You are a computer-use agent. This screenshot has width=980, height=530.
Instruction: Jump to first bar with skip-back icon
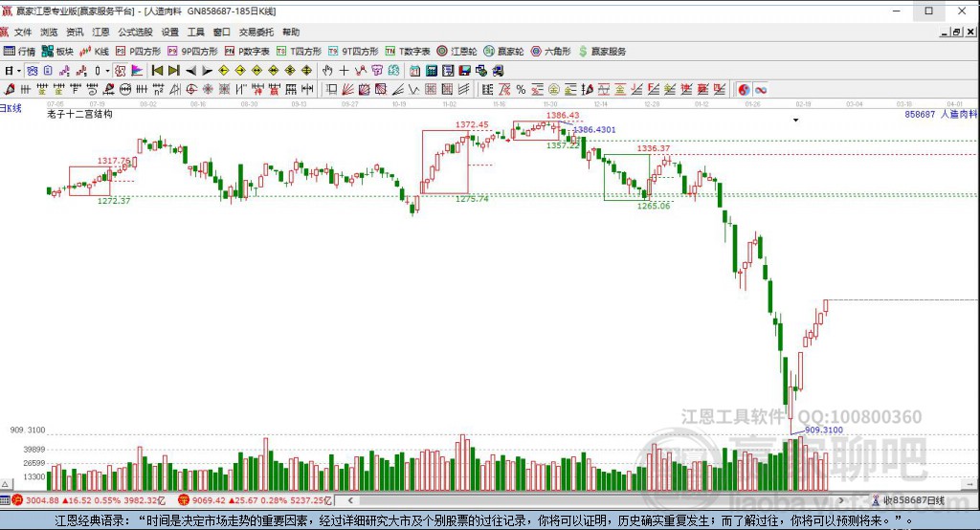coord(157,71)
